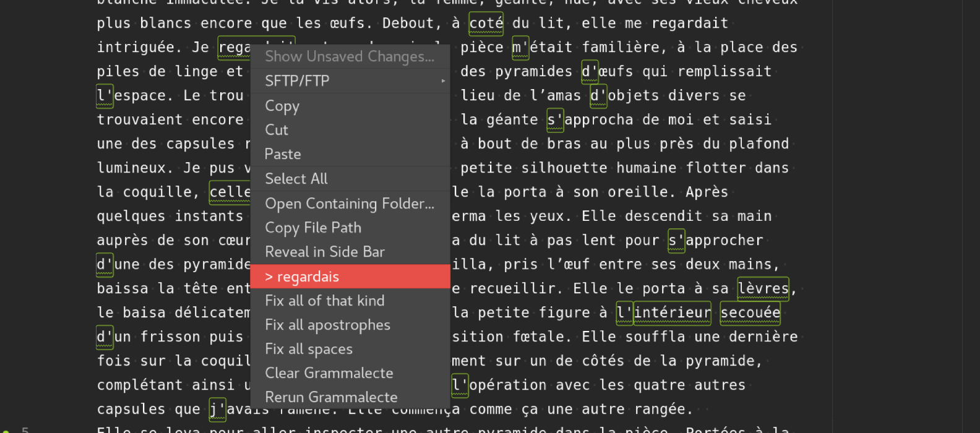This screenshot has height=433, width=980.
Task: Place cursor on the word 'recueillir'
Action: point(513,289)
